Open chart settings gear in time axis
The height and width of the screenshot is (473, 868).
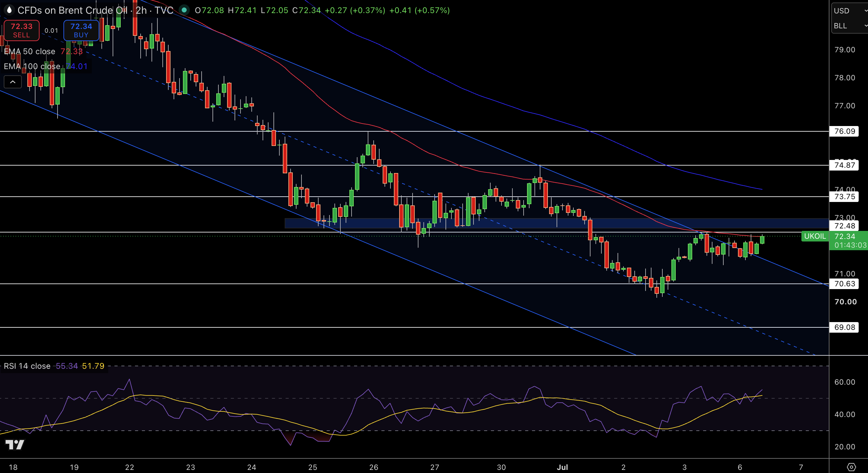click(851, 467)
